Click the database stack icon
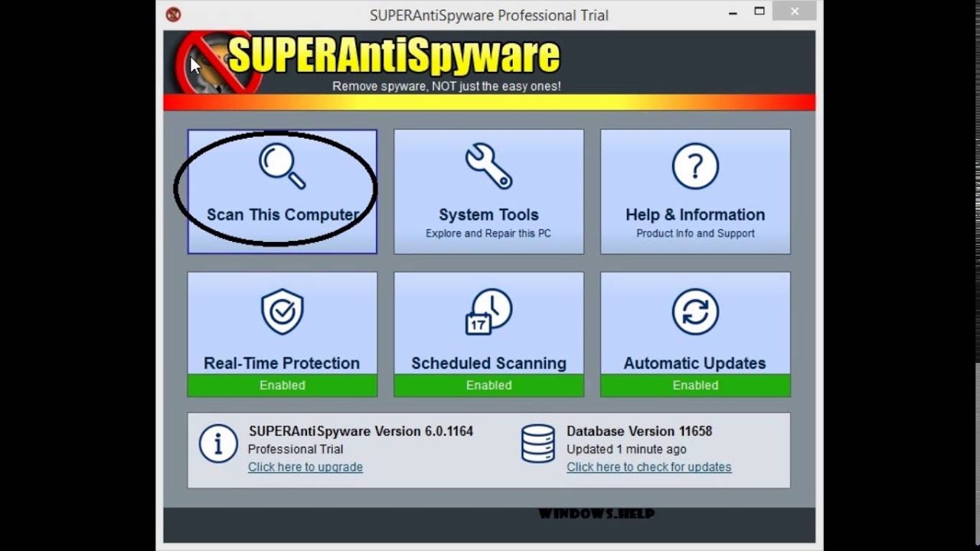 pyautogui.click(x=537, y=444)
